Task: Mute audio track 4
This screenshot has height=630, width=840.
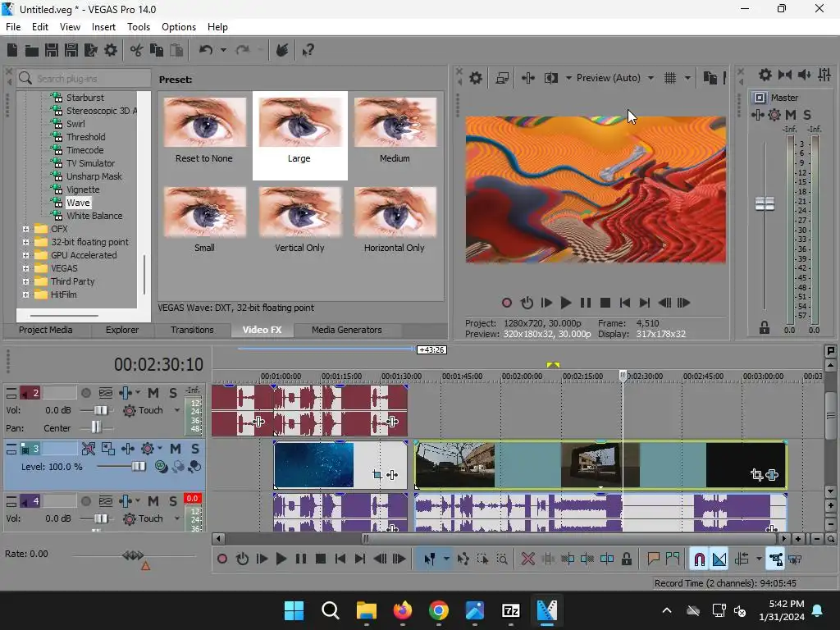Action: coord(153,501)
